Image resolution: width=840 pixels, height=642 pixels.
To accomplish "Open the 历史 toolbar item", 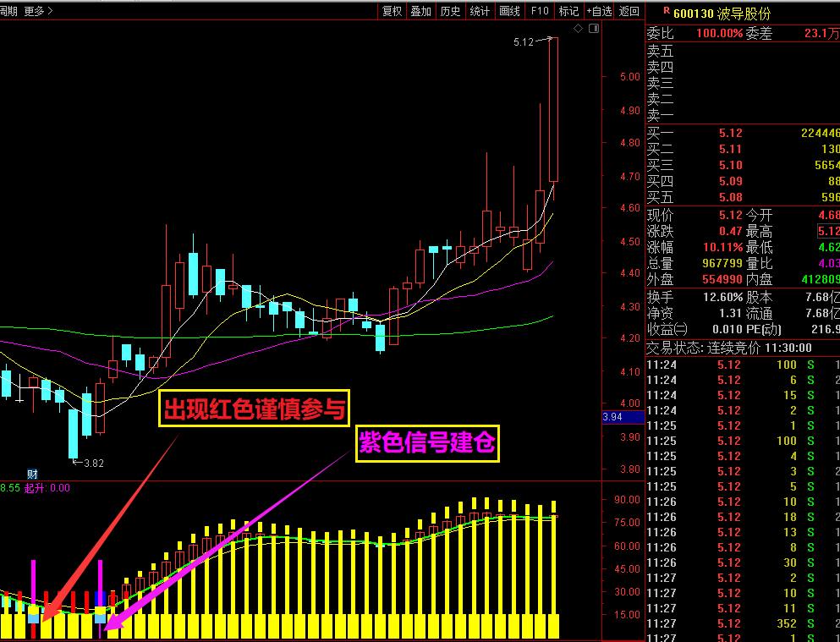I will pos(451,11).
